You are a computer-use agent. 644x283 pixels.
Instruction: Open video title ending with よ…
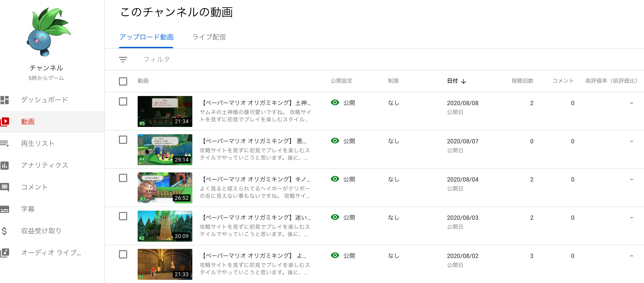[253, 255]
